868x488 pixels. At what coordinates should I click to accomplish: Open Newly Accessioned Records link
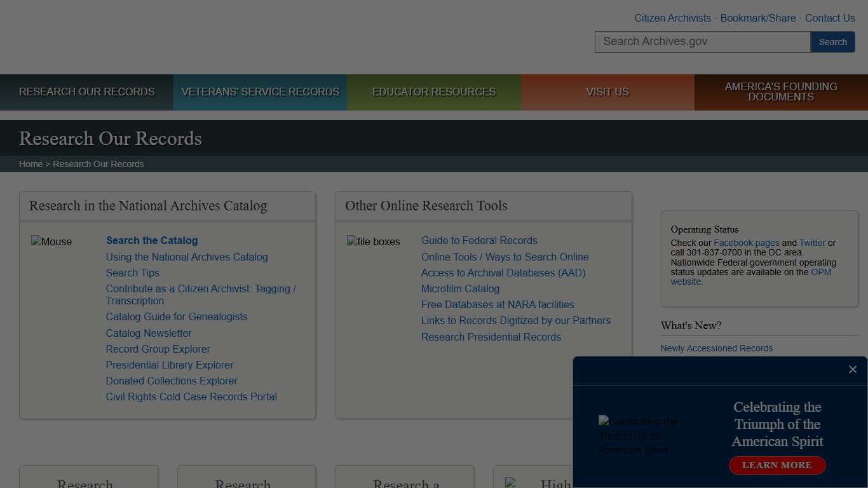tap(716, 348)
